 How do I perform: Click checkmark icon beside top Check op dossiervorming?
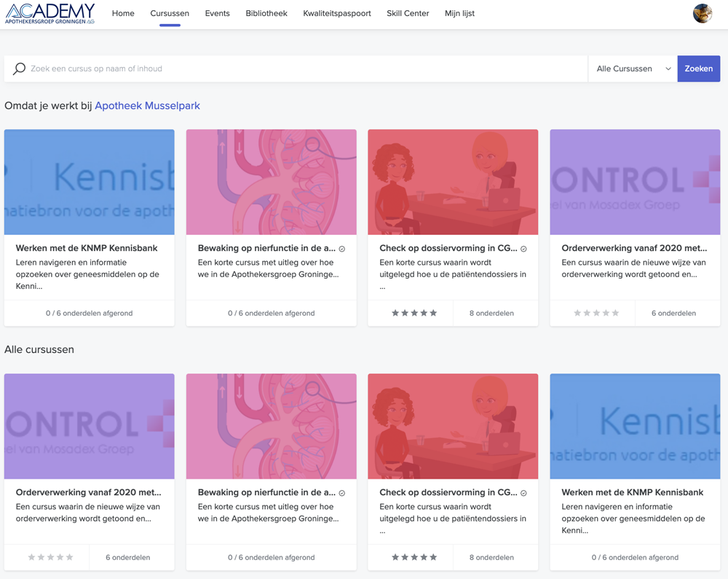(x=523, y=249)
